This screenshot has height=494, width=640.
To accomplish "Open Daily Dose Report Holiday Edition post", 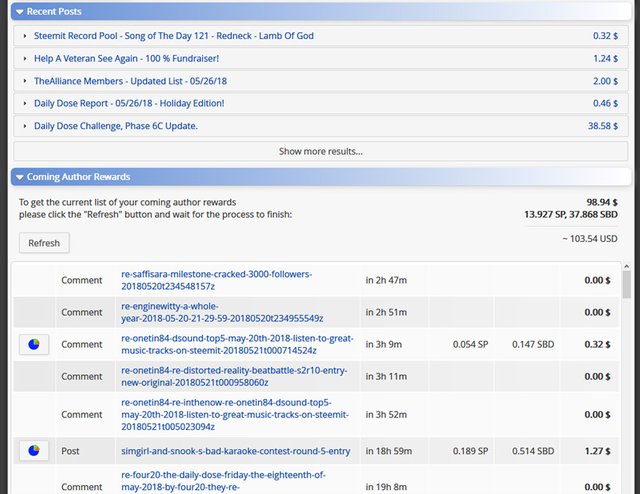I will pos(129,103).
